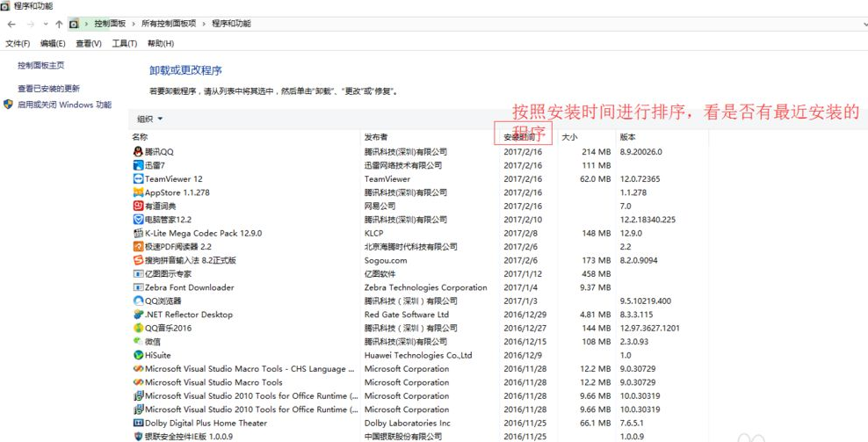The image size is (868, 442).
Task: Open the 帮助(H) menu
Action: pos(161,43)
